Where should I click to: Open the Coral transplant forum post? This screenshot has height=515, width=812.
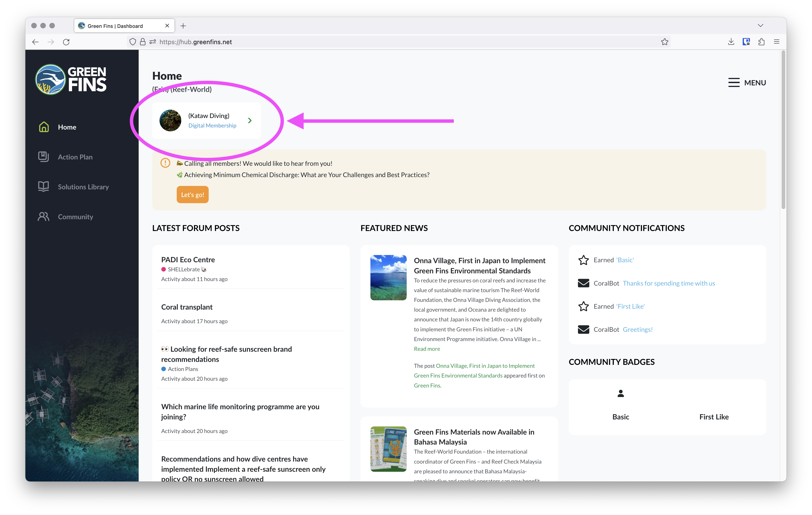[x=187, y=307]
